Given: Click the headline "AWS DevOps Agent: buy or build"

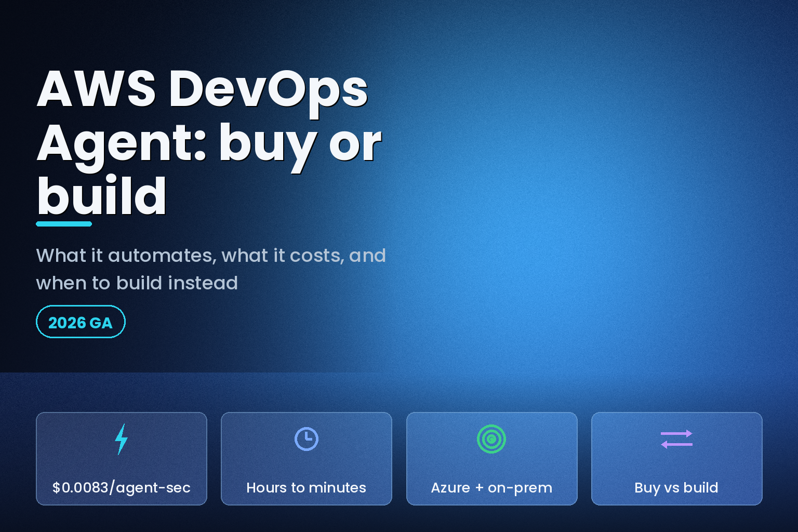Looking at the screenshot, I should 209,142.
